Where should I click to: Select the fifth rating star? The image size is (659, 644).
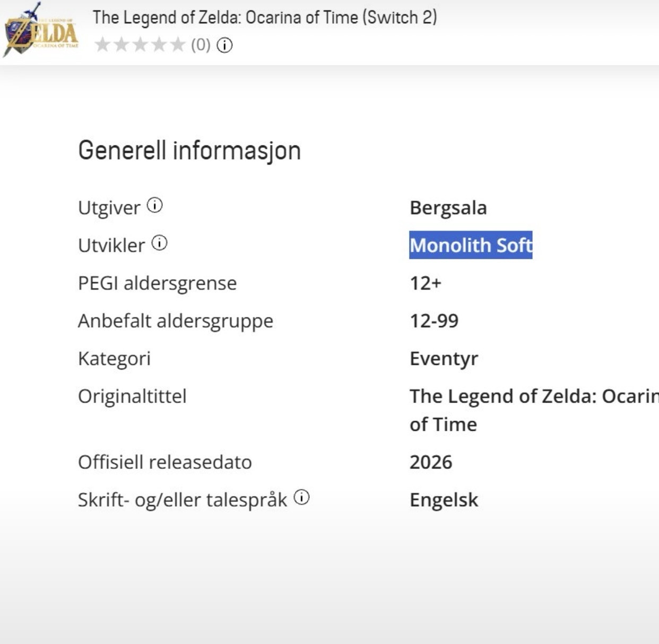tap(178, 45)
